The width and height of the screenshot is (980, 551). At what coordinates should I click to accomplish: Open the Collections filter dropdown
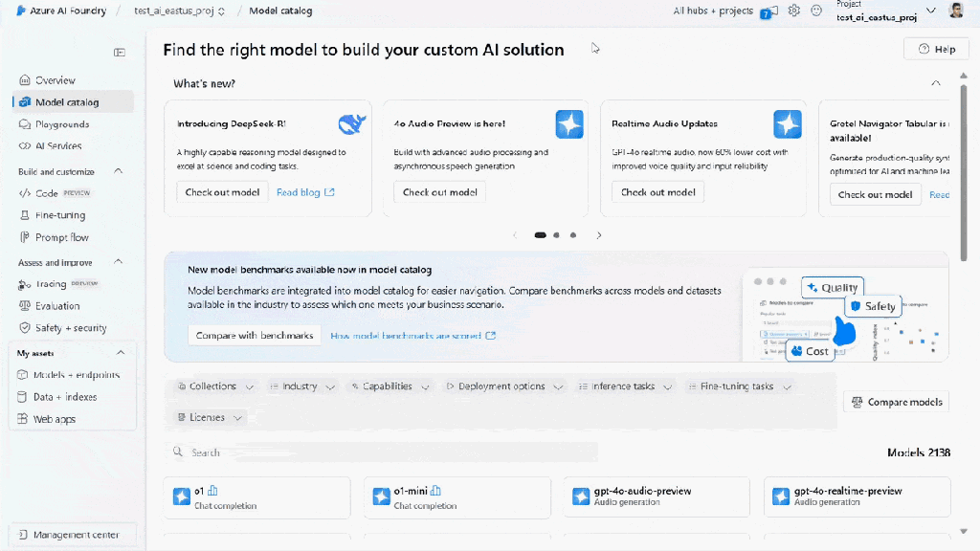pyautogui.click(x=216, y=386)
